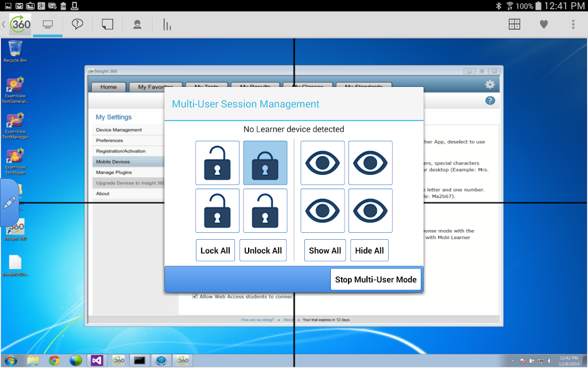This screenshot has width=588, height=368.
Task: Tap the heart favorites icon
Action: point(544,24)
